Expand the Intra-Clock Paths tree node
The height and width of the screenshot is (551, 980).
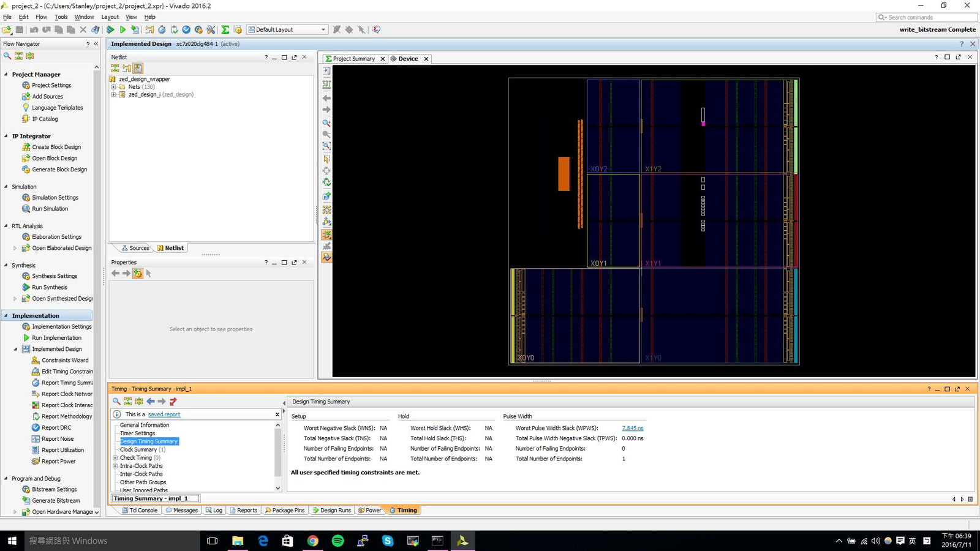pos(115,466)
